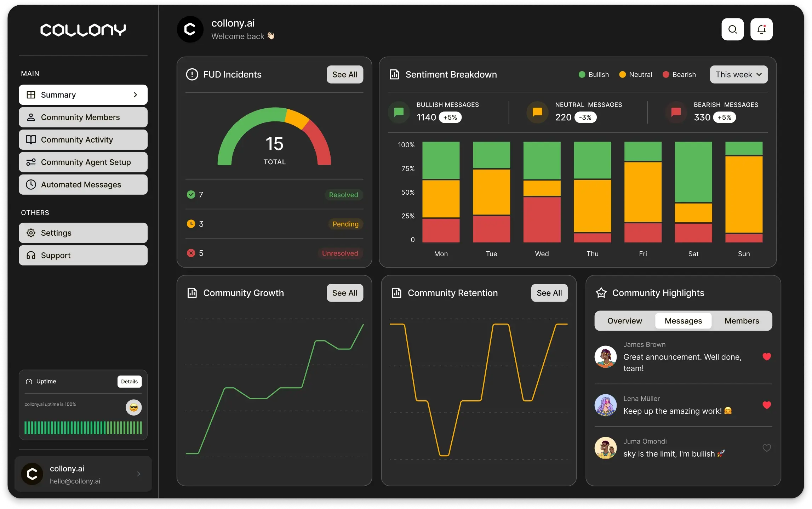The width and height of the screenshot is (812, 509).
Task: Click the Bearish red legend swatch
Action: tap(666, 74)
